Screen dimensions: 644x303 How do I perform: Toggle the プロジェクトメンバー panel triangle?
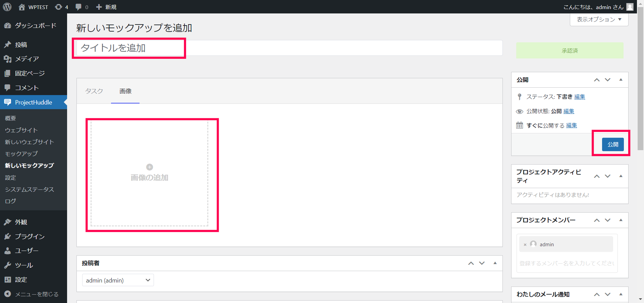click(x=621, y=220)
